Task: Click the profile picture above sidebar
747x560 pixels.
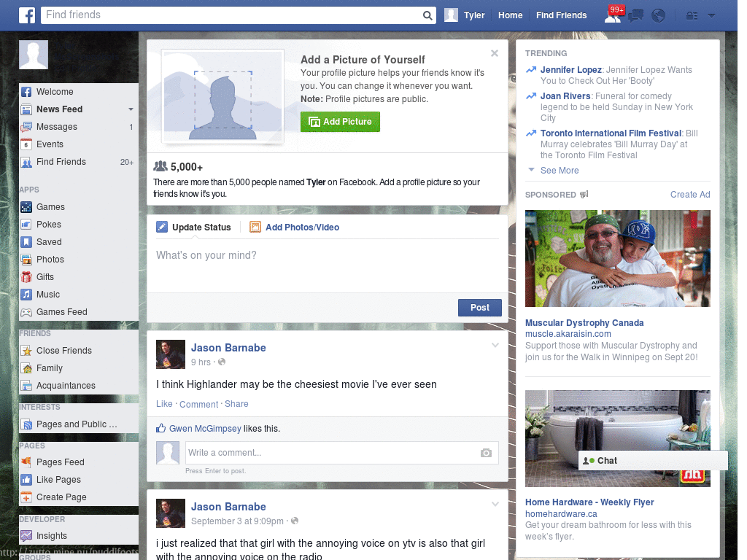Action: click(34, 55)
